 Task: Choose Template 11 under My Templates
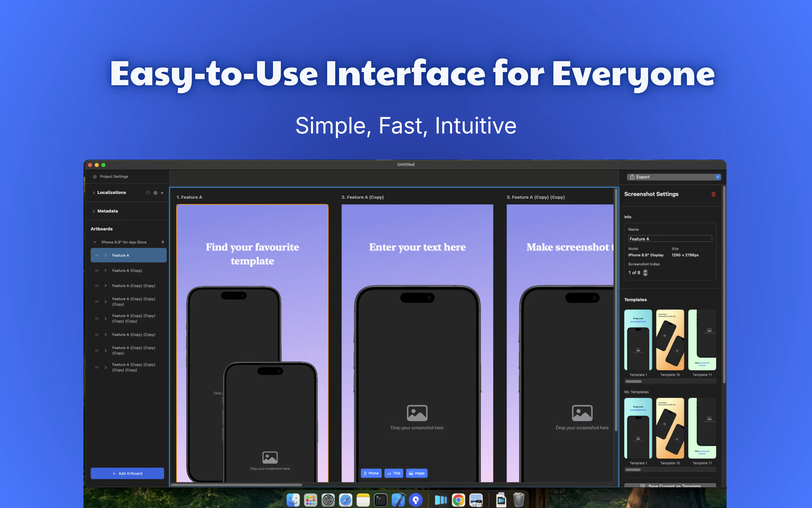tap(702, 428)
